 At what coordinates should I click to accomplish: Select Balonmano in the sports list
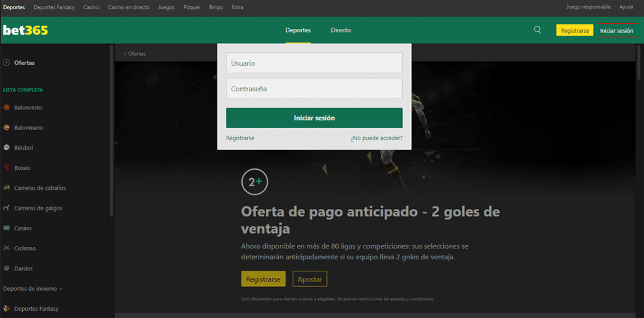coord(29,128)
